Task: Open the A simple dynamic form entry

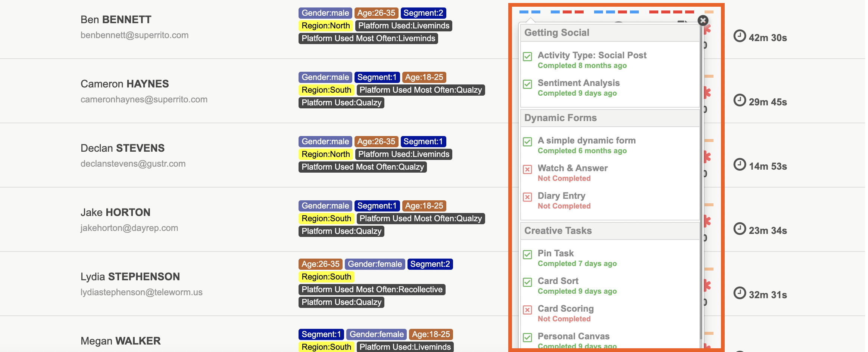Action: click(x=586, y=141)
